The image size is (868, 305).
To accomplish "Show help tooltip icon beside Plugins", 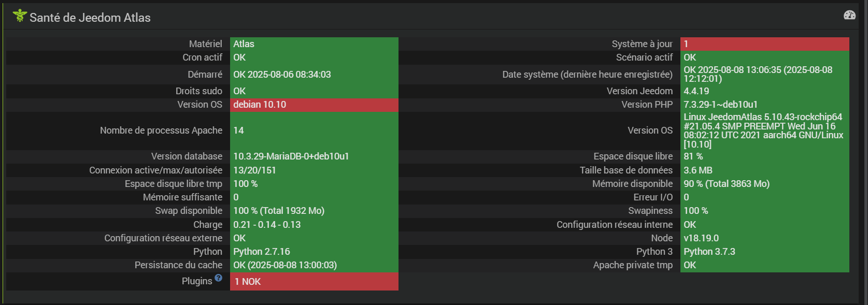I will coord(219,278).
